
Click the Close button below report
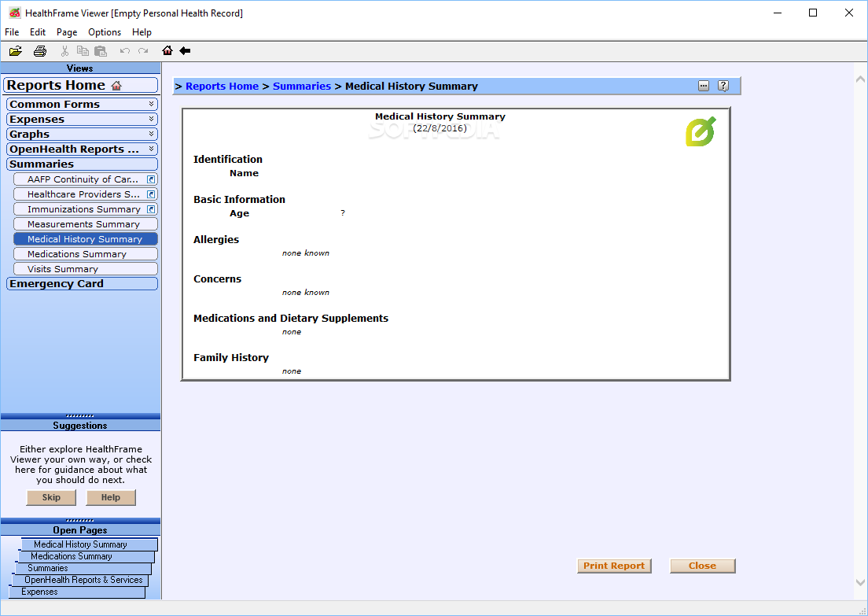[702, 566]
